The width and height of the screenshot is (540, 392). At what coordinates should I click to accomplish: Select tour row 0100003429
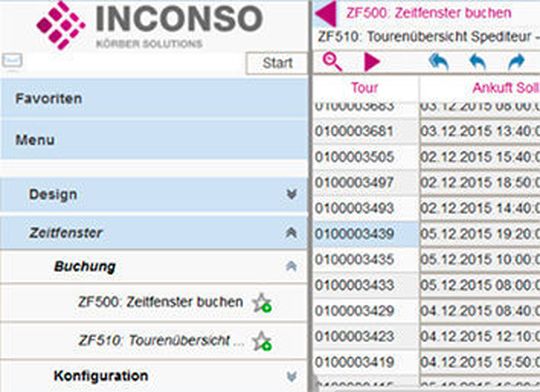(365, 311)
